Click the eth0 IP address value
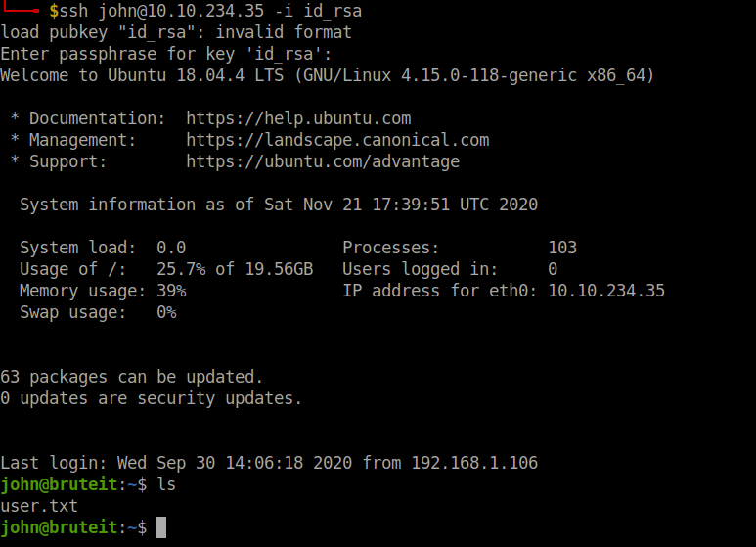 click(606, 291)
